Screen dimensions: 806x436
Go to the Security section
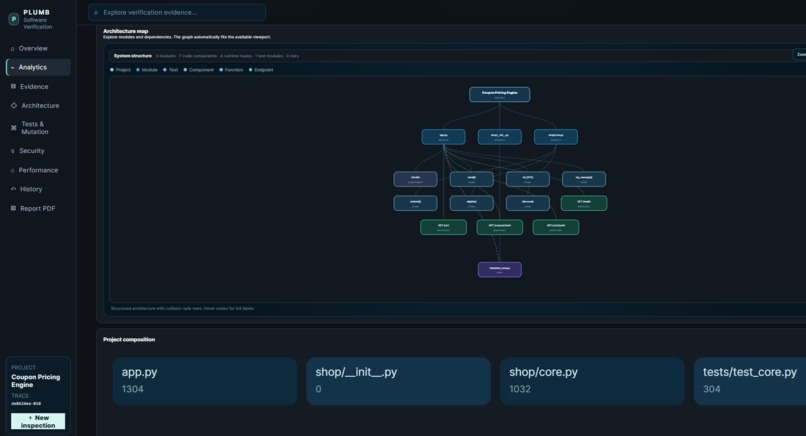click(x=38, y=151)
